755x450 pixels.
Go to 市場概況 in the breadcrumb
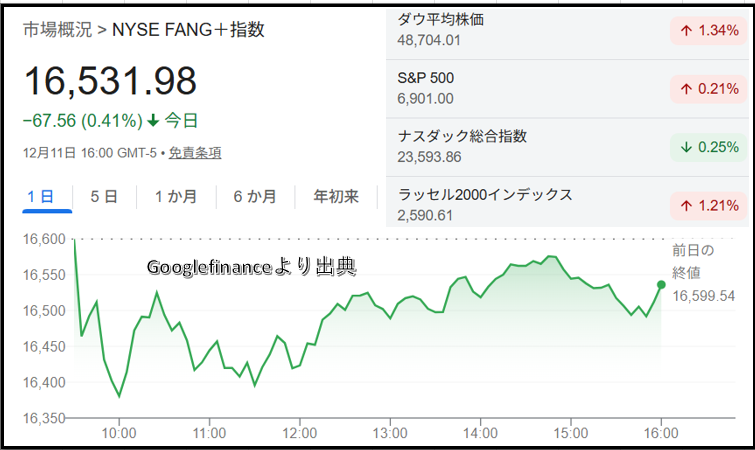(55, 30)
